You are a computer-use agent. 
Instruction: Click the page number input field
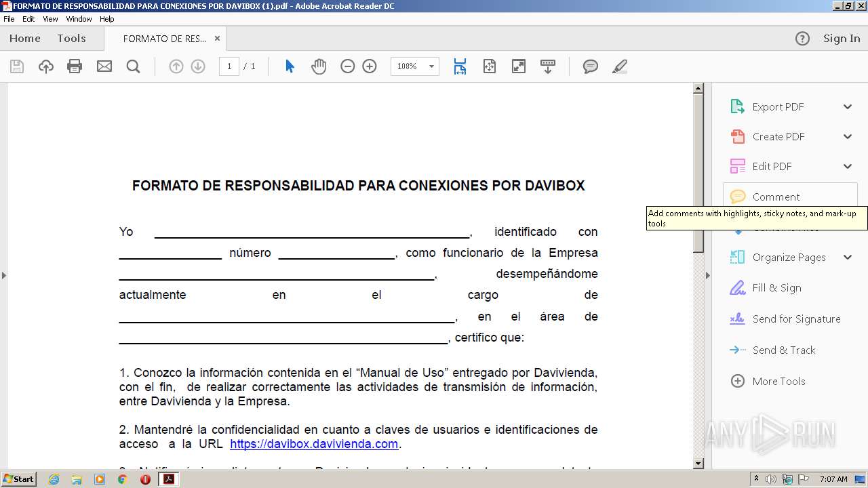pyautogui.click(x=229, y=66)
